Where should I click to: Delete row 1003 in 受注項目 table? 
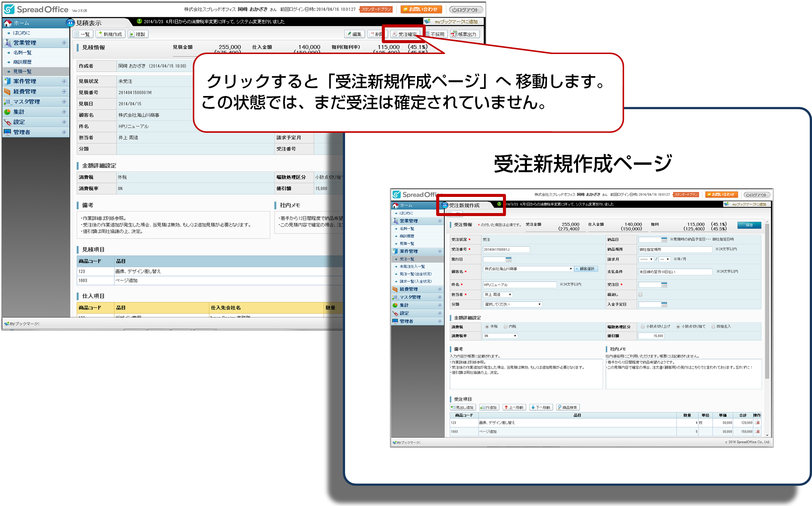758,432
